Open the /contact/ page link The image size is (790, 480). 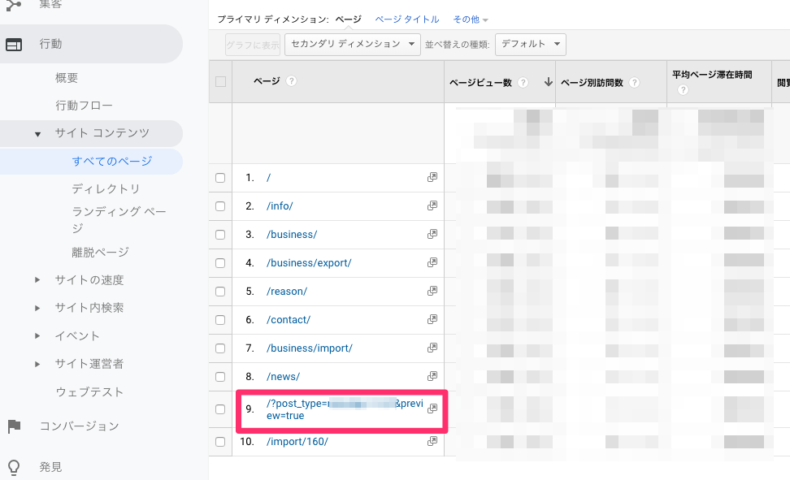tap(288, 320)
